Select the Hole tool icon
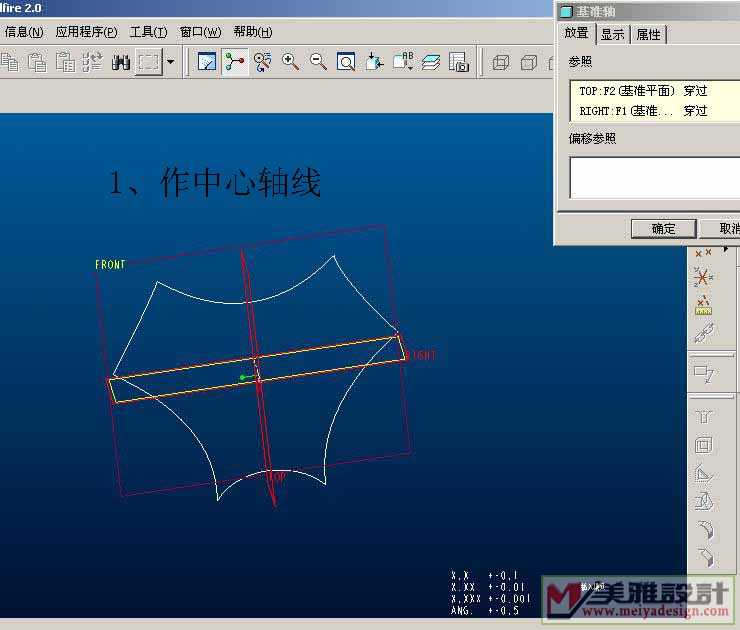 pos(704,417)
